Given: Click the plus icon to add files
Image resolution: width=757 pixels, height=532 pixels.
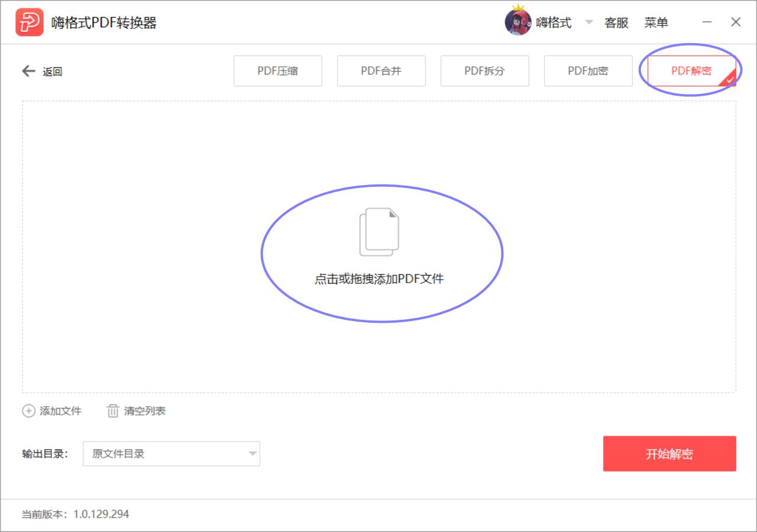Looking at the screenshot, I should point(28,410).
